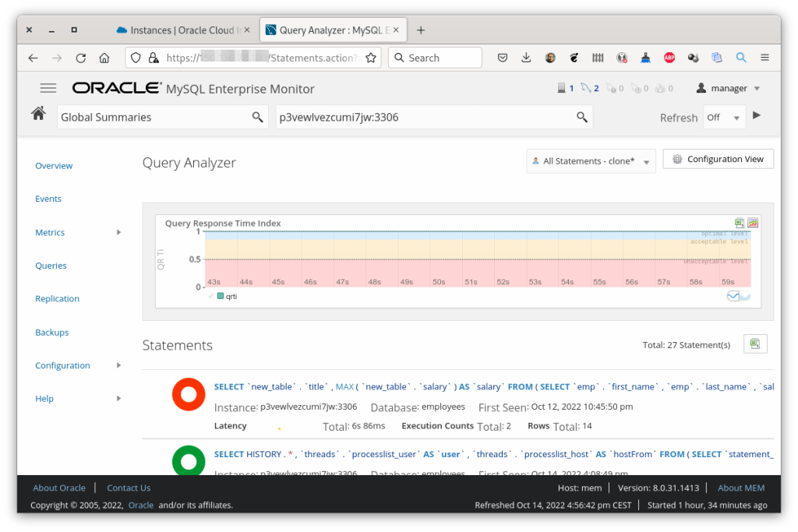Go to the dashboard via home icon

coord(38,114)
